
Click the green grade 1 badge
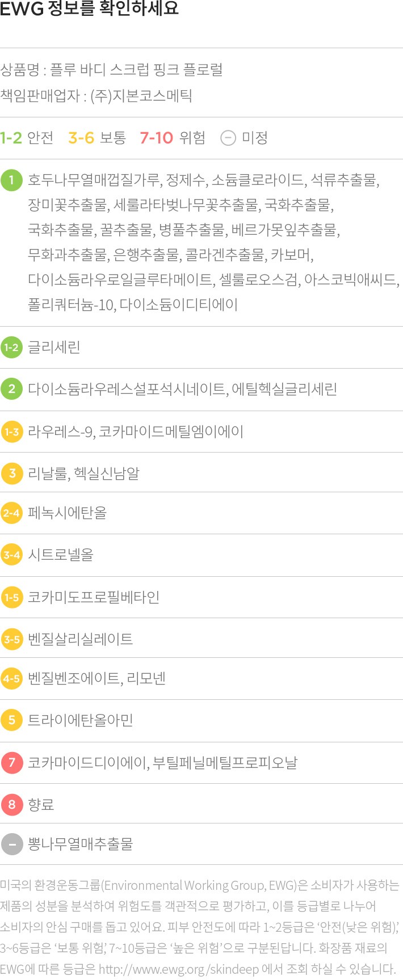click(x=11, y=181)
